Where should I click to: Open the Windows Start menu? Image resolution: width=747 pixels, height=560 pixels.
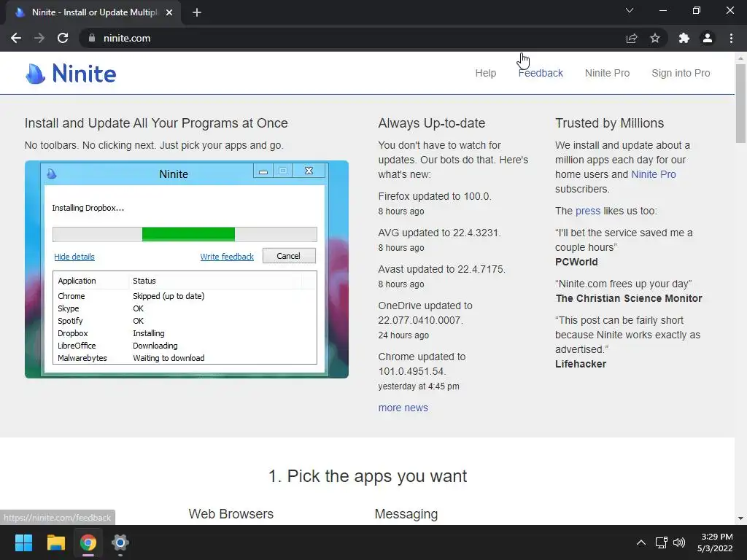click(x=23, y=542)
